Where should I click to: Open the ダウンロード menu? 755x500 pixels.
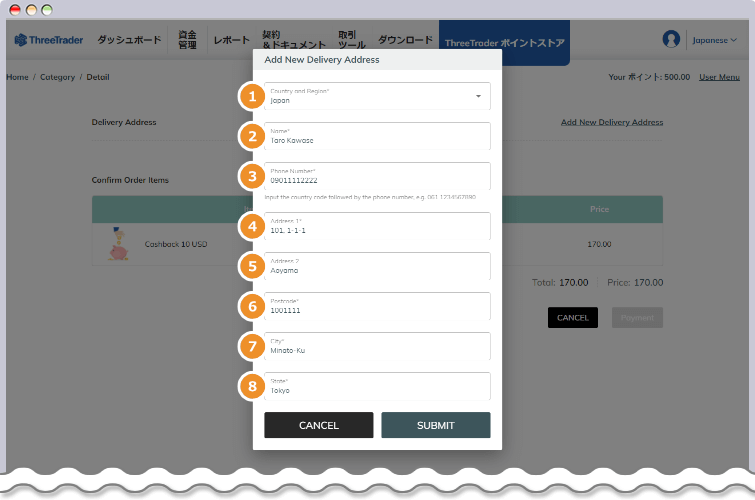pos(405,40)
